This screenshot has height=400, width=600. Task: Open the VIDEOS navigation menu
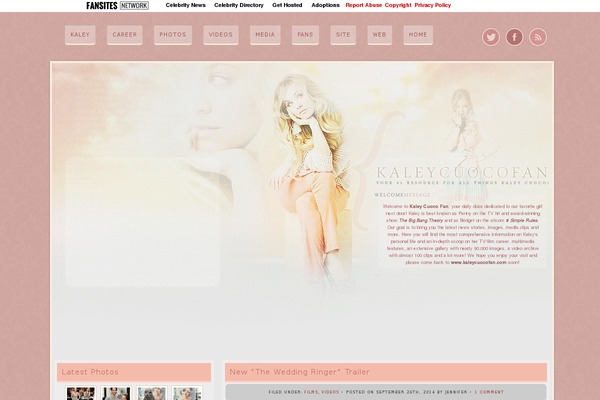pyautogui.click(x=221, y=35)
